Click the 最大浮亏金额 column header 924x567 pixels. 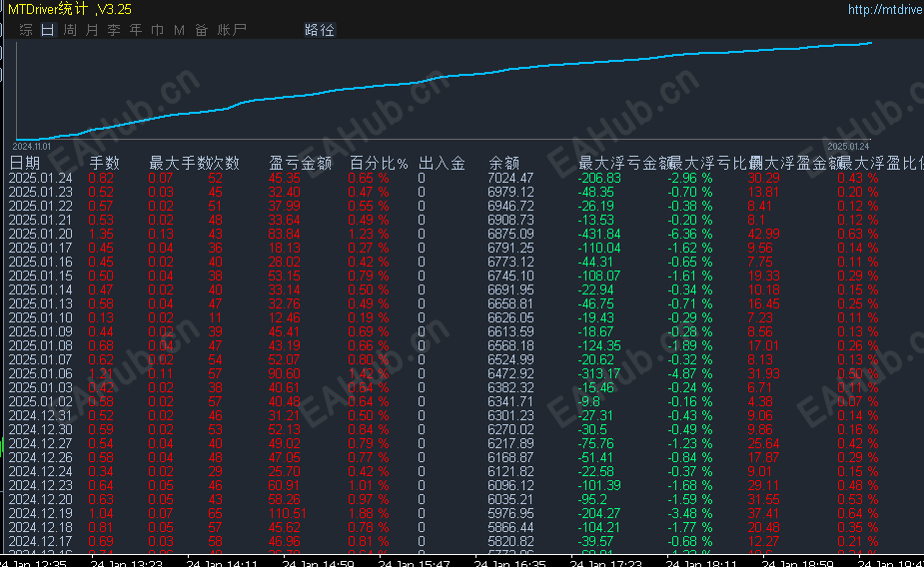click(x=624, y=163)
